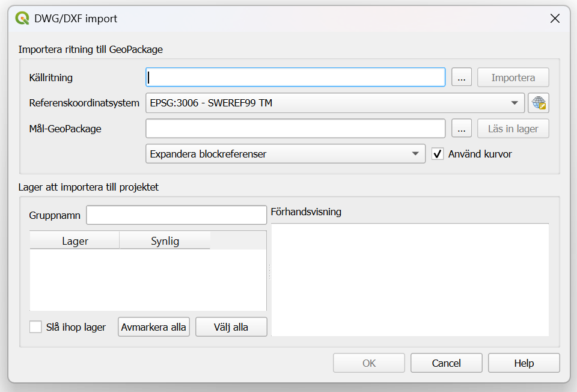The image size is (577, 392).
Task: Click the Lager column header
Action: click(x=75, y=240)
